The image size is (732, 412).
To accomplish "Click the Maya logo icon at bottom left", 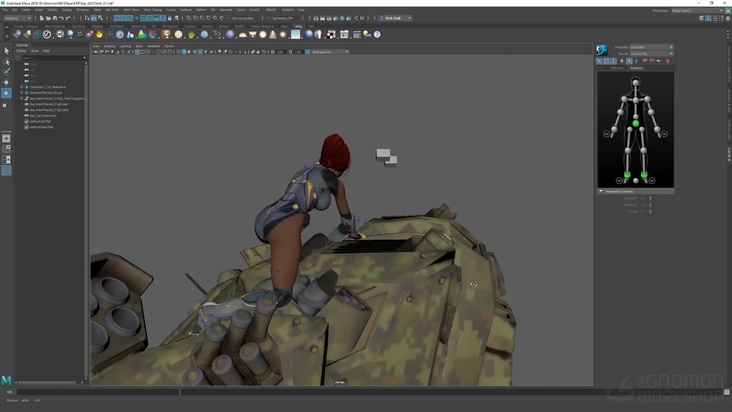I will 6,380.
